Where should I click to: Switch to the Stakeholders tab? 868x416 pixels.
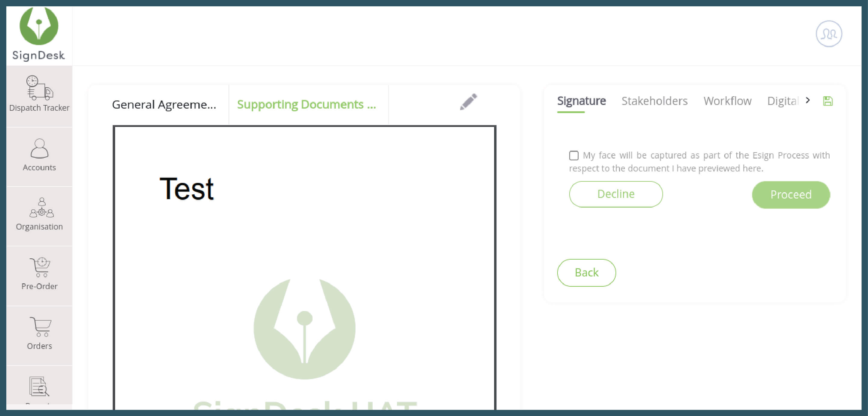coord(655,100)
